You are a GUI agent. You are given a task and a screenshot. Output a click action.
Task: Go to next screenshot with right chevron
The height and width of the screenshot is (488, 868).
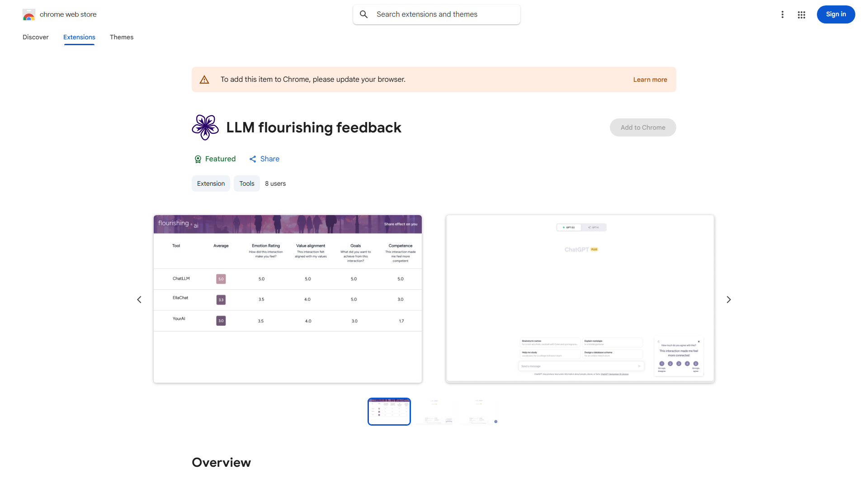coord(728,300)
